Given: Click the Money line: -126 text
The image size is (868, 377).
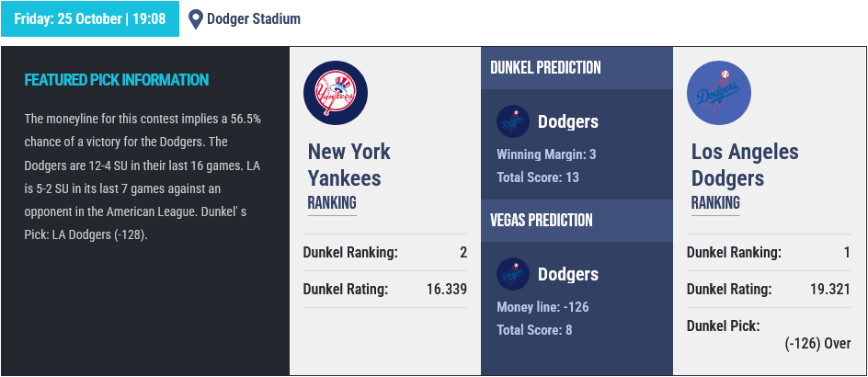Looking at the screenshot, I should pos(542,307).
